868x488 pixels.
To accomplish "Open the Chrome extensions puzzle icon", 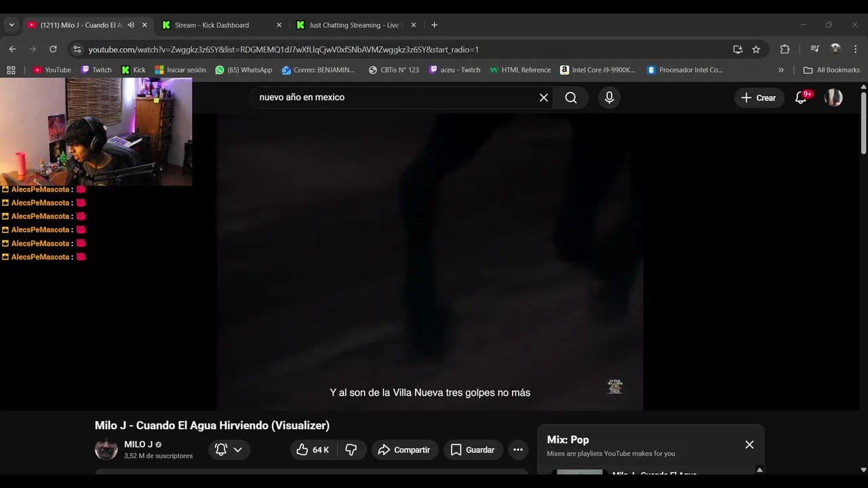I will [785, 49].
